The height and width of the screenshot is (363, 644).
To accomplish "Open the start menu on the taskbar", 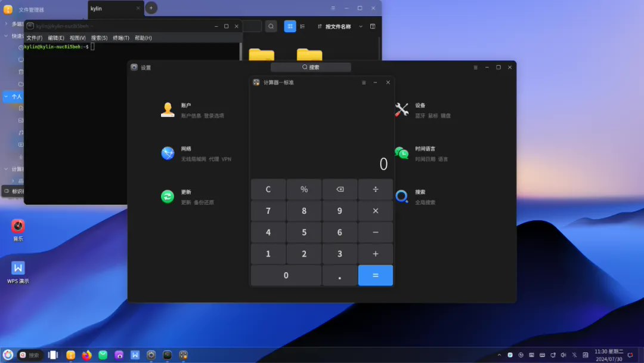I will [8, 355].
